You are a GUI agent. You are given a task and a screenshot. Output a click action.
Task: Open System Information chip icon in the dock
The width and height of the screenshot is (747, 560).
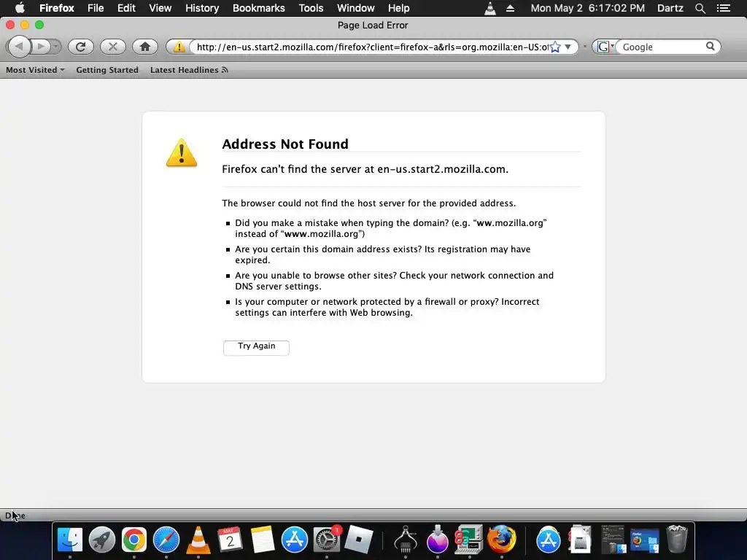(406, 540)
